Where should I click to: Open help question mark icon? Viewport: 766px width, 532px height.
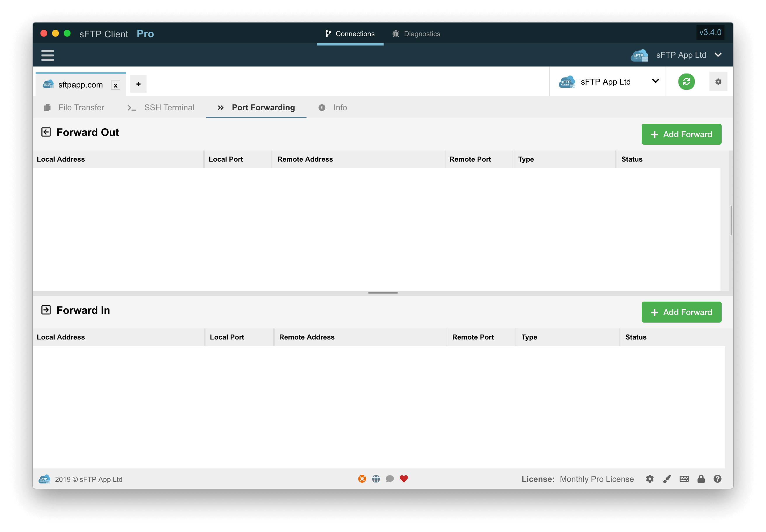(x=717, y=479)
